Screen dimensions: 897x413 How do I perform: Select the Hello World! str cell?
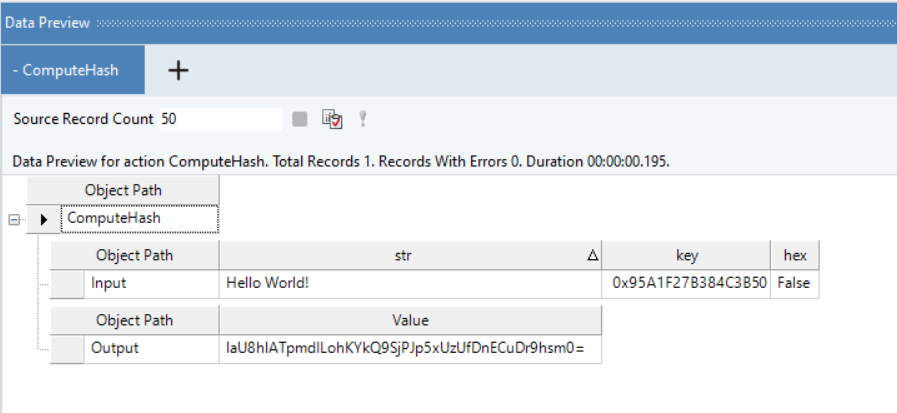point(410,284)
